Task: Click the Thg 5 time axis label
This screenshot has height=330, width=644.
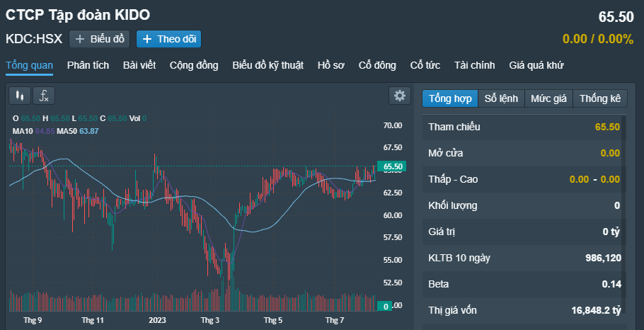Action: point(273,320)
